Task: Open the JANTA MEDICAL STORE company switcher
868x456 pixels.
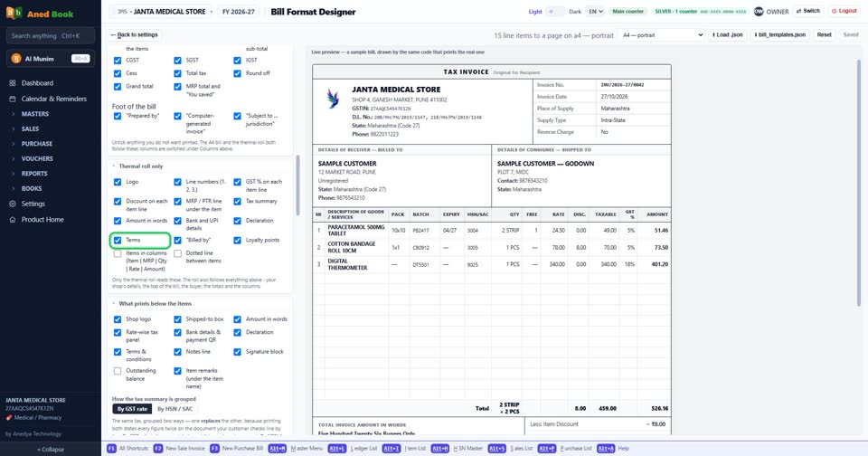Action: click(x=164, y=12)
